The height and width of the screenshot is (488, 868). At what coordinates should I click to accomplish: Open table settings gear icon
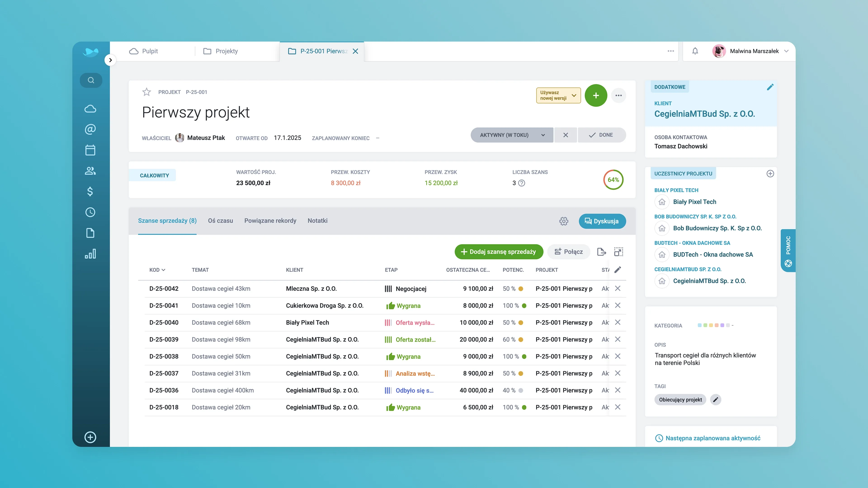[563, 221]
